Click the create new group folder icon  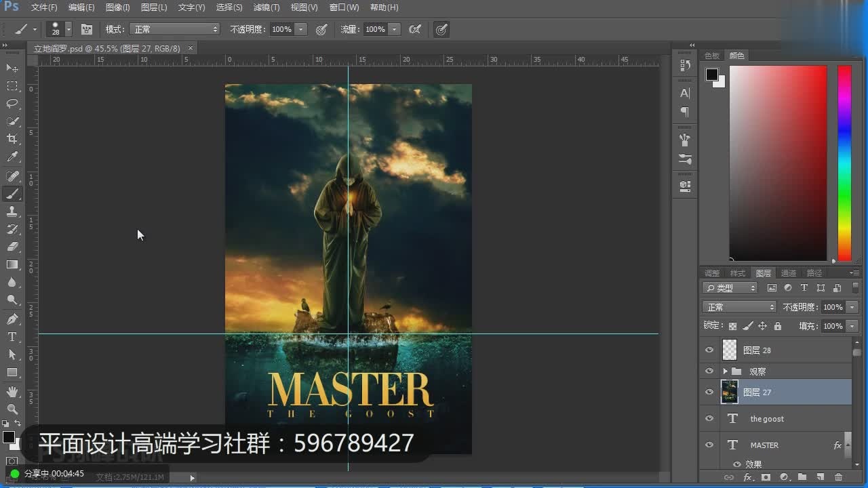(802, 477)
